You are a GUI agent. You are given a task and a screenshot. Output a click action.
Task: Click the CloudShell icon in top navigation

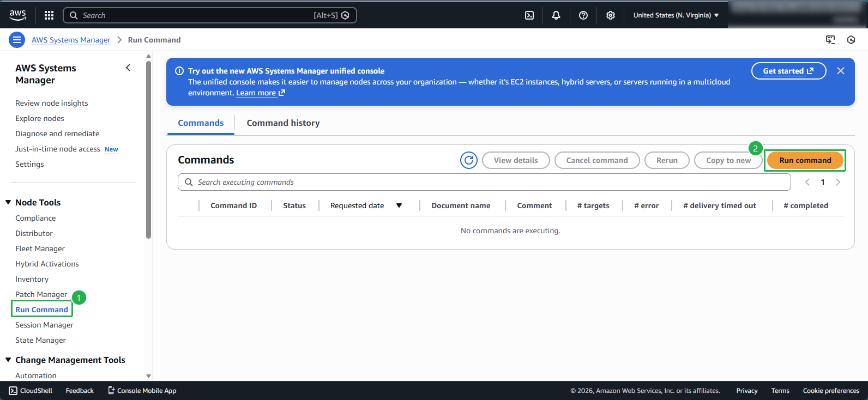529,15
